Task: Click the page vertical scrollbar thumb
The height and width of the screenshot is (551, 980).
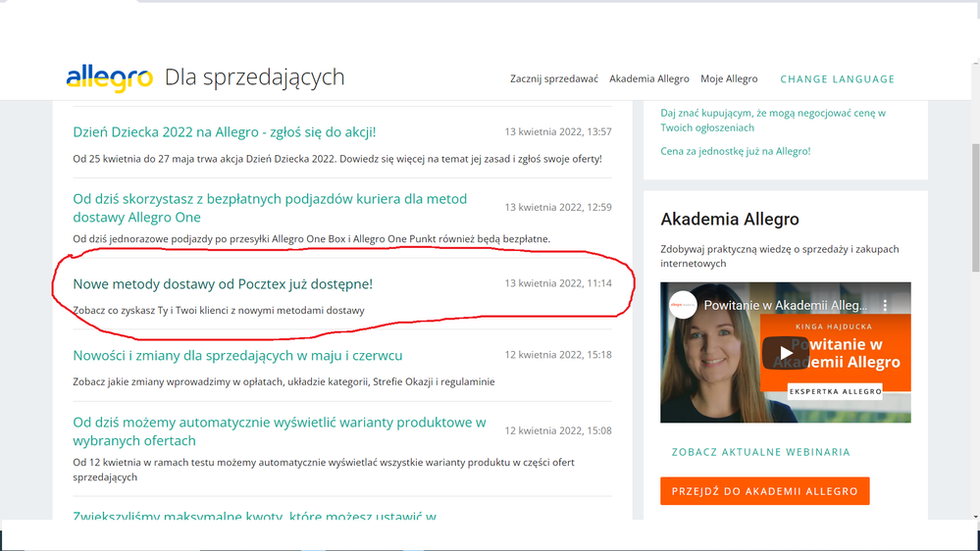Action: point(976,208)
